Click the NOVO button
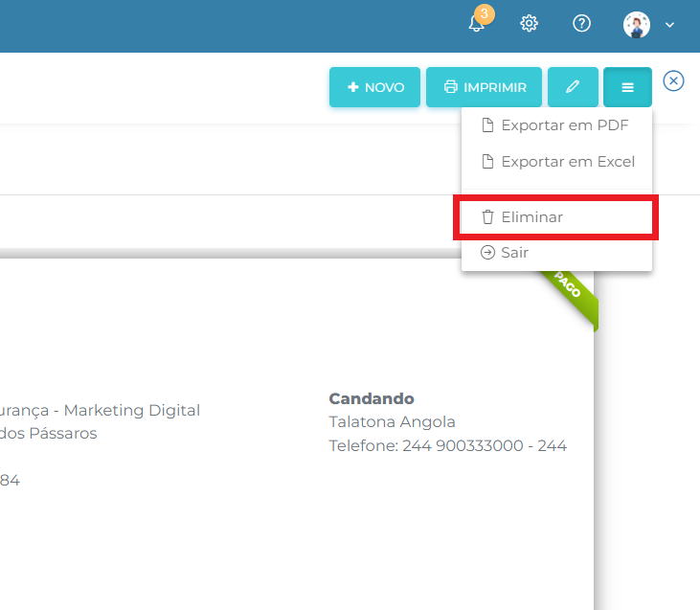Image resolution: width=700 pixels, height=610 pixels. [374, 87]
